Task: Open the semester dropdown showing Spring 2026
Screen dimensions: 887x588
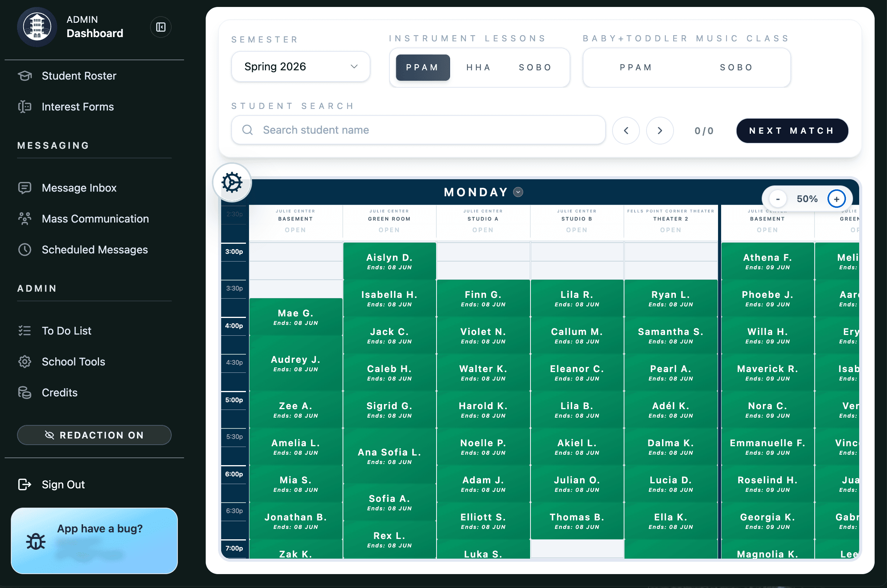Action: [300, 66]
